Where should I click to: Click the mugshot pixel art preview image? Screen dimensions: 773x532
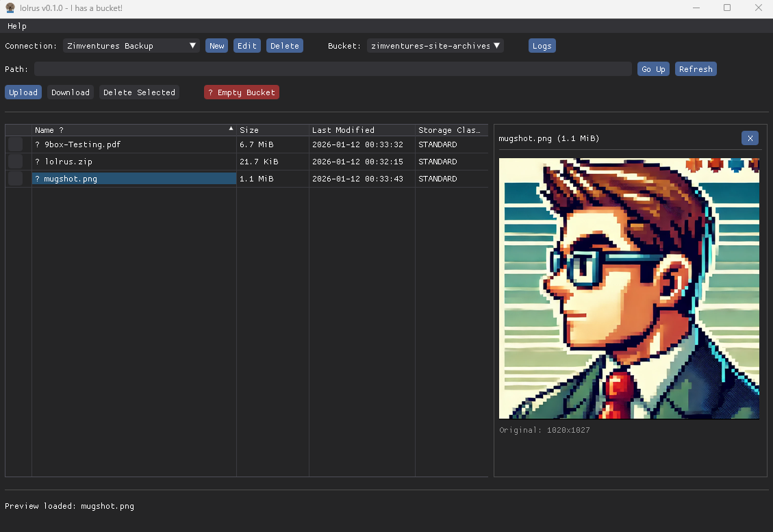click(x=629, y=288)
